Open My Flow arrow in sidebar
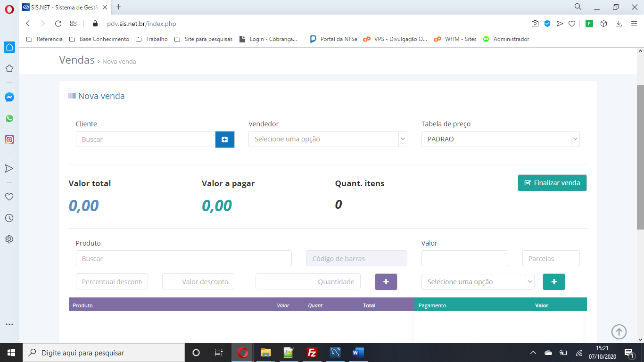The height and width of the screenshot is (362, 644). pyautogui.click(x=9, y=168)
